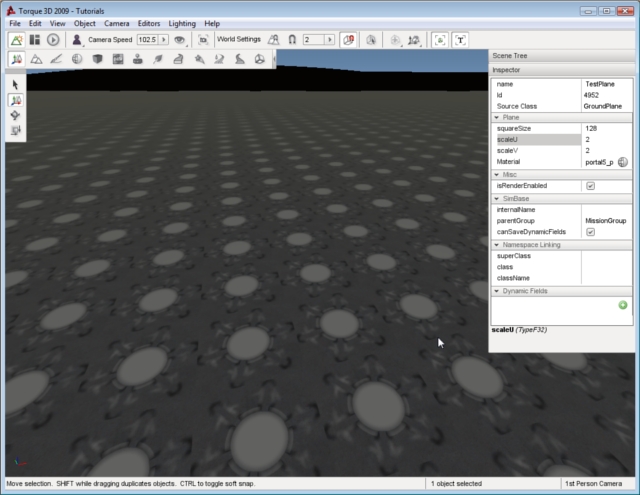Open the material picker globe icon

coord(622,162)
